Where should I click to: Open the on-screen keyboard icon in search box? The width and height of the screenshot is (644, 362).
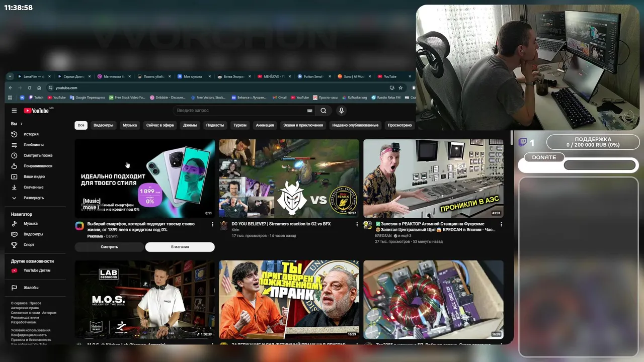[309, 111]
